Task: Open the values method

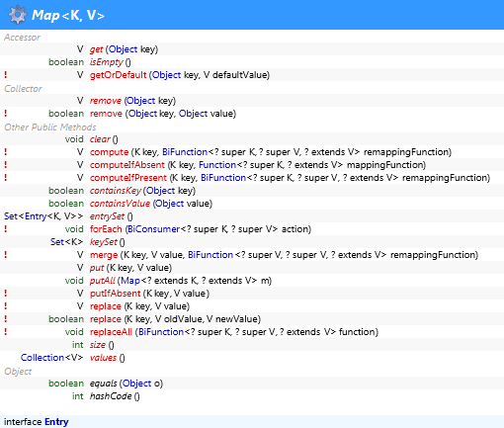Action: click(x=103, y=358)
